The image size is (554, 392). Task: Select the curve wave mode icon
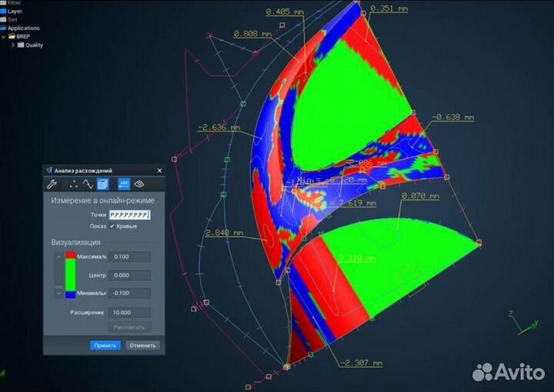coord(88,184)
